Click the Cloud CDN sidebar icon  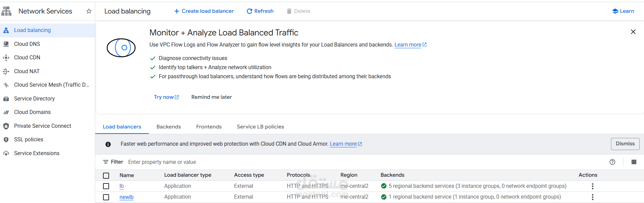6,58
